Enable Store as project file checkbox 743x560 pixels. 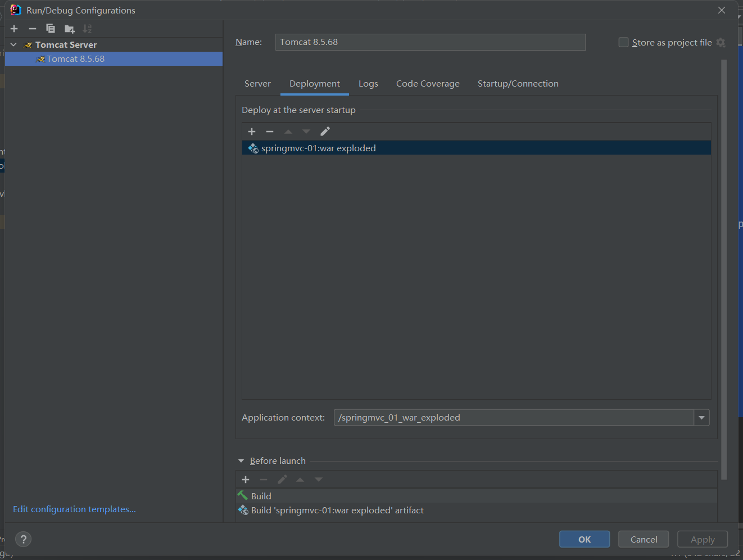point(623,43)
